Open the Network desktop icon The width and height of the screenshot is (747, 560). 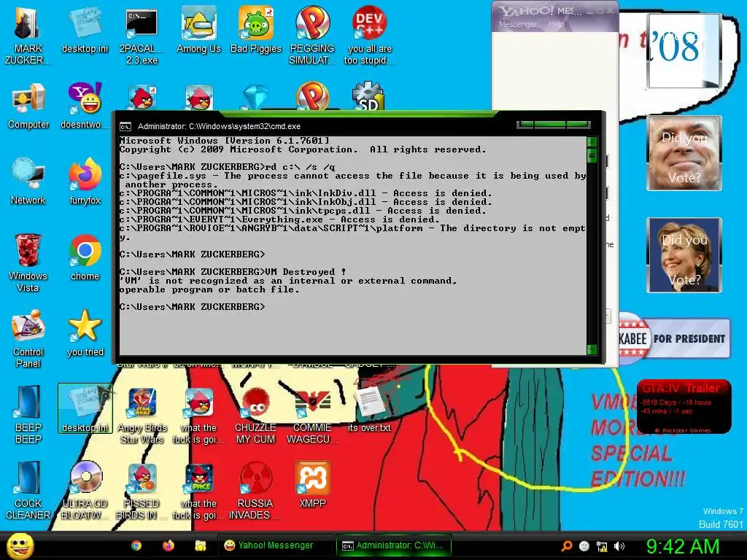coord(28,182)
